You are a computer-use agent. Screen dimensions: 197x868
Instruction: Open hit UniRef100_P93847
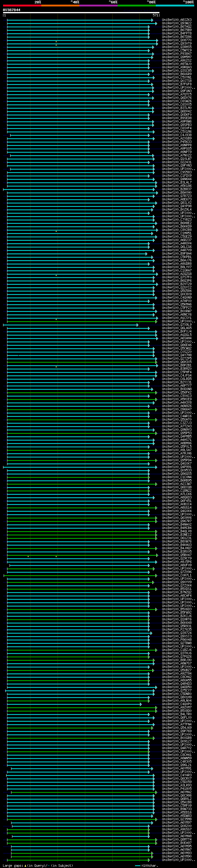coord(177,54)
